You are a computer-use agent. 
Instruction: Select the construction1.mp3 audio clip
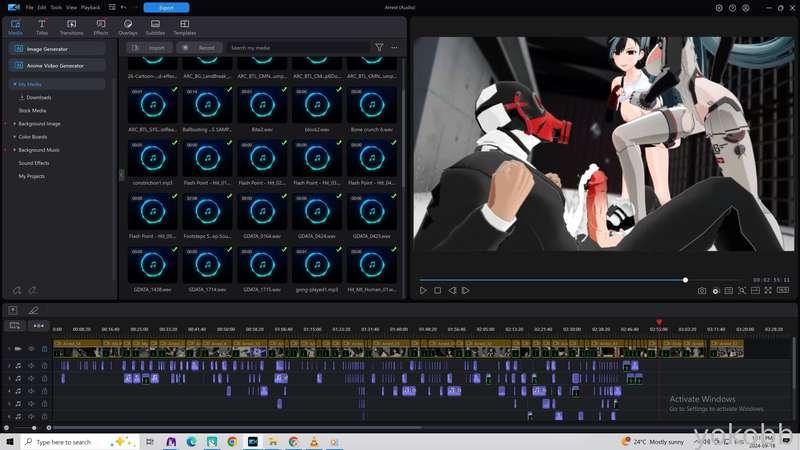pos(153,158)
